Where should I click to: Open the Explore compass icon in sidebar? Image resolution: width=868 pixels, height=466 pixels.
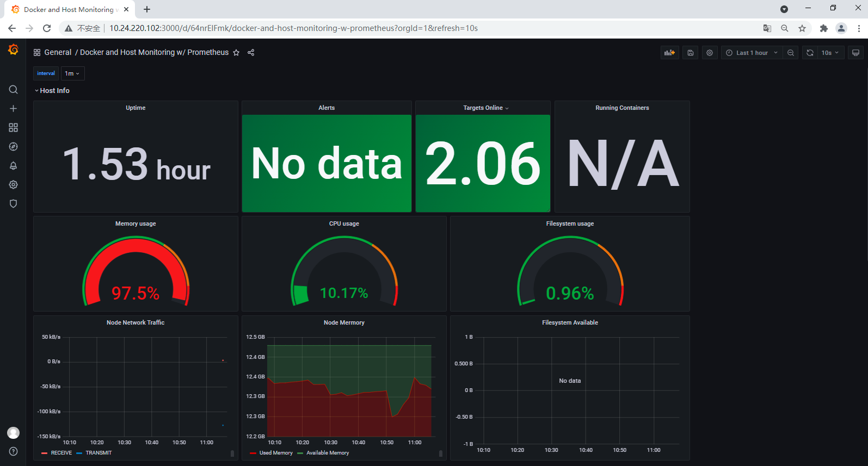(13, 147)
